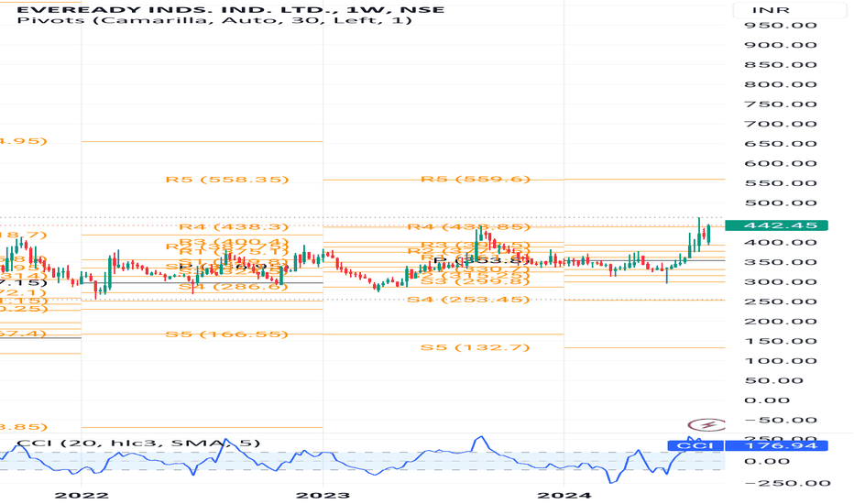Click the 442.45 current price label
854x504 pixels.
point(777,225)
